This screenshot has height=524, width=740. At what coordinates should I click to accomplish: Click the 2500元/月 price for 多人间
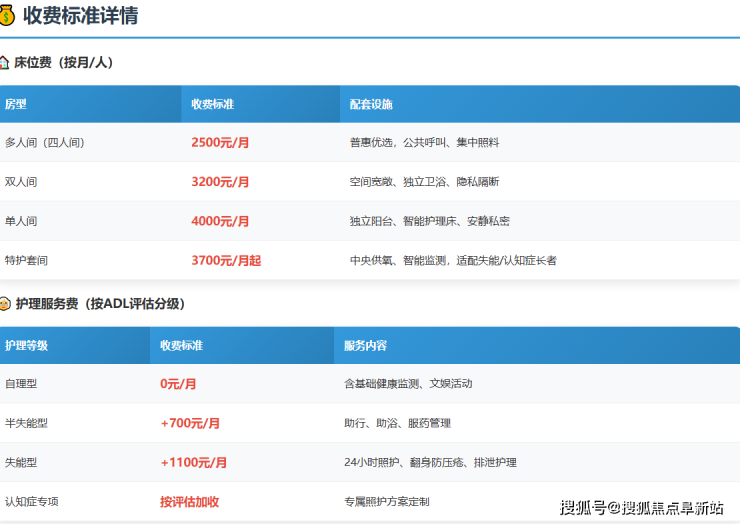pyautogui.click(x=220, y=142)
